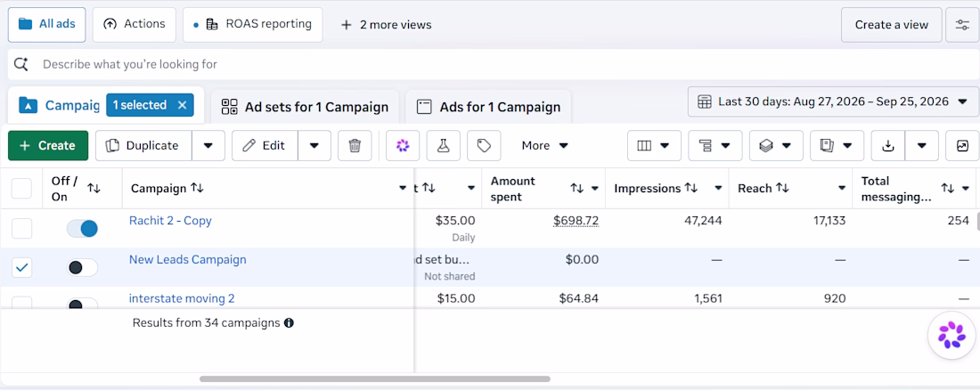Click the info icon beside Results from 34 campaigns
Screen dimensions: 980x390
[x=289, y=323]
